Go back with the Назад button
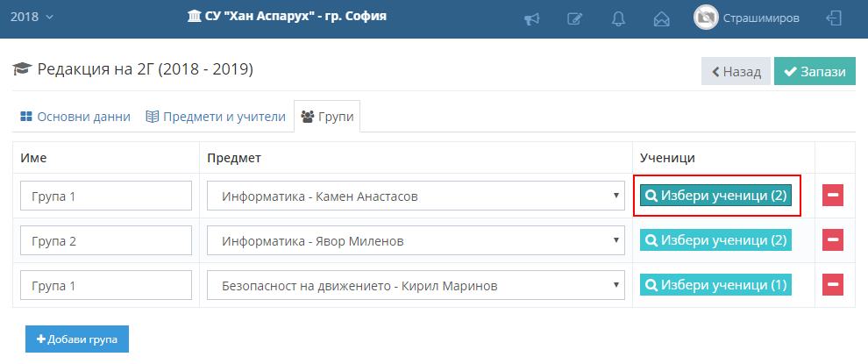Screen dimensions: 868x364 click(x=736, y=72)
